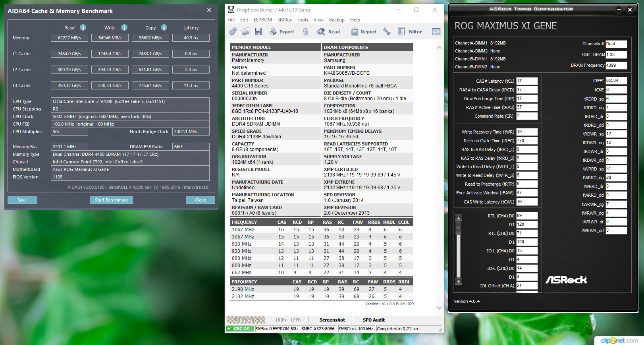Viewport: 644px width, 345px height.
Task: Click the info icon next to Read
Action: click(83, 27)
